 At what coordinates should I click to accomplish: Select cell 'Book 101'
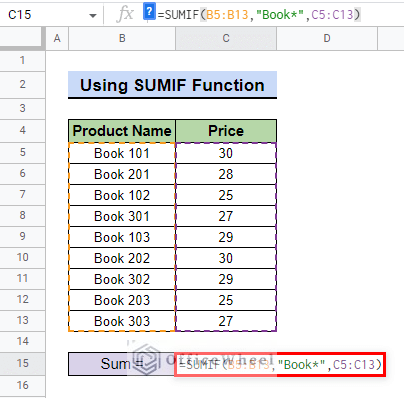(122, 153)
